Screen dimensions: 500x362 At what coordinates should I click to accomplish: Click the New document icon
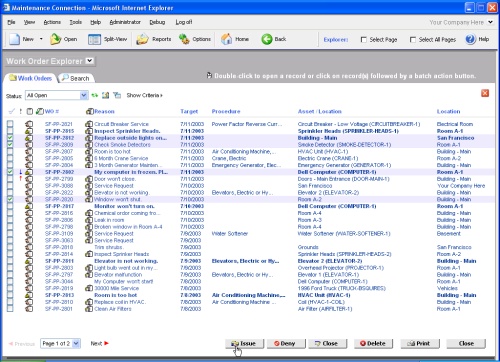pyautogui.click(x=15, y=39)
